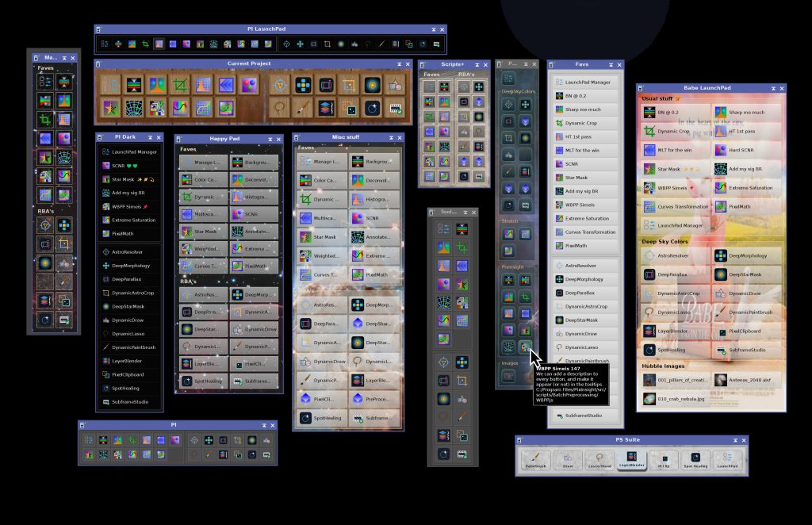Open LaunchPad Manager icon in PI LaunchPad toolbar
Viewport: 812px width, 525px height.
point(105,44)
